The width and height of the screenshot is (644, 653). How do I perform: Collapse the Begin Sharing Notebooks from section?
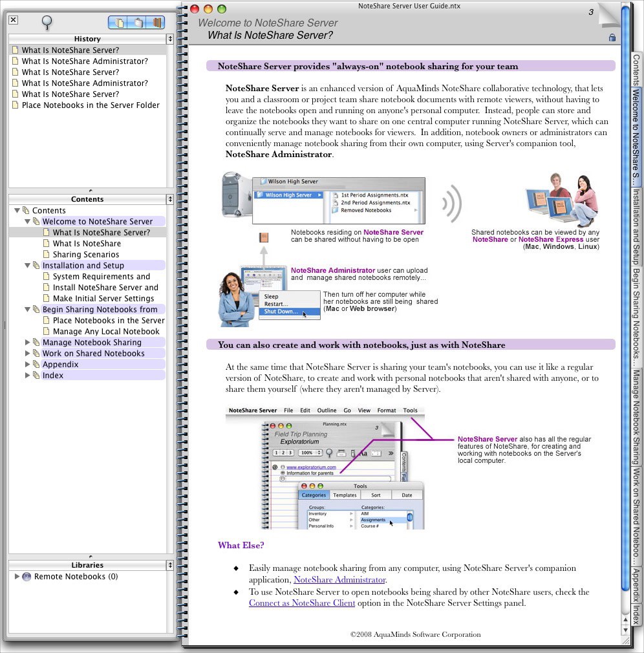click(27, 309)
